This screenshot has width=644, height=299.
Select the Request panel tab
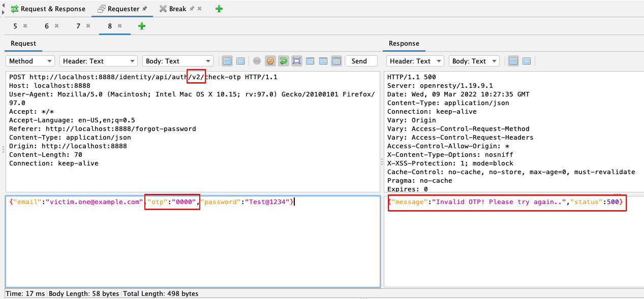23,44
